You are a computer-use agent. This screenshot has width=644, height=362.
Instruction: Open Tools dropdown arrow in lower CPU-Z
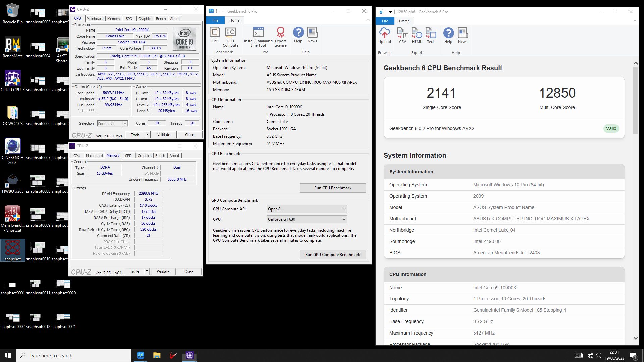[x=146, y=271]
